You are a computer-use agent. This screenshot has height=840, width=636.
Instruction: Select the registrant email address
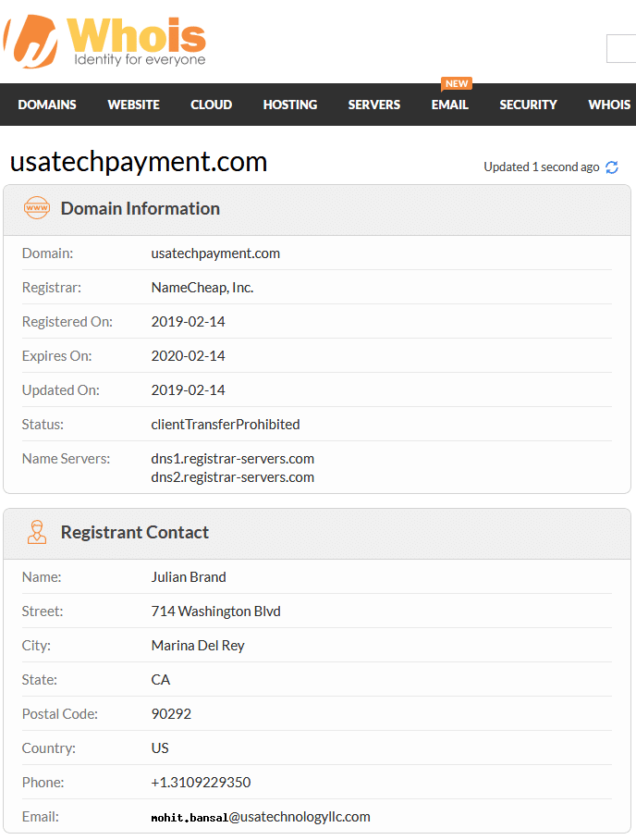pyautogui.click(x=261, y=817)
